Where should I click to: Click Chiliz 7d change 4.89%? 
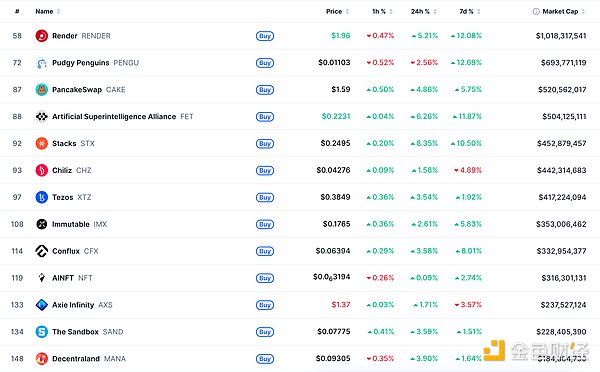pos(468,170)
